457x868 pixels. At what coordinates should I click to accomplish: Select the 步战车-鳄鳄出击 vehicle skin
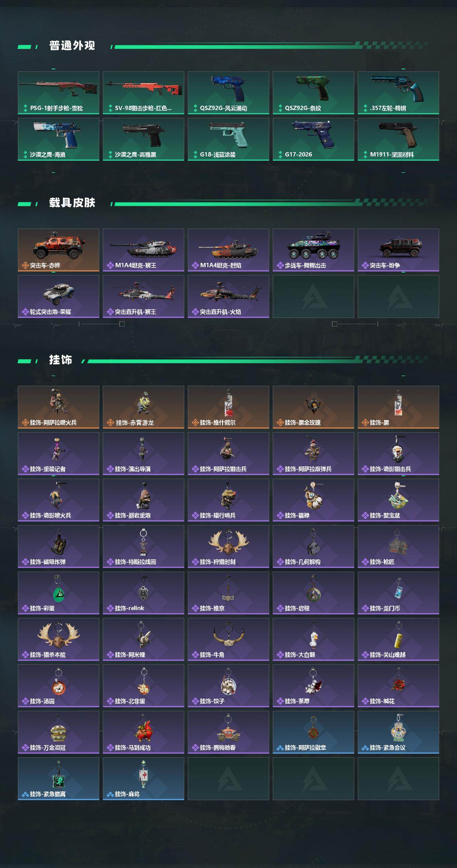[x=313, y=250]
